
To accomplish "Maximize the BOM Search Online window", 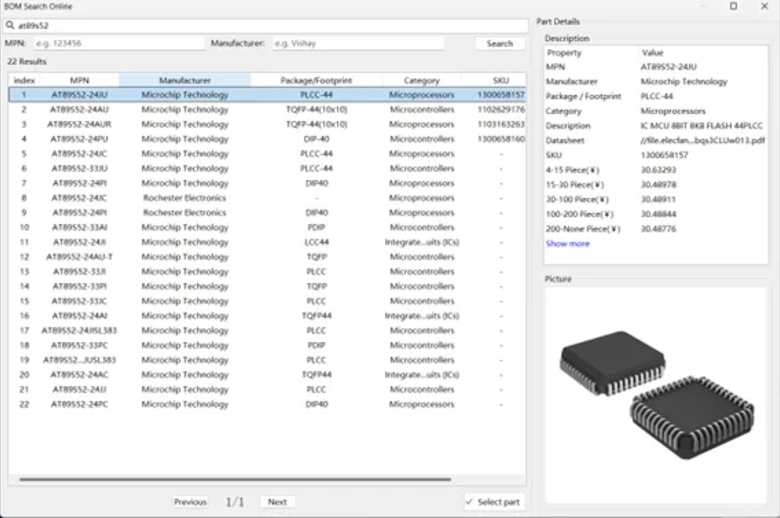I will [x=733, y=6].
